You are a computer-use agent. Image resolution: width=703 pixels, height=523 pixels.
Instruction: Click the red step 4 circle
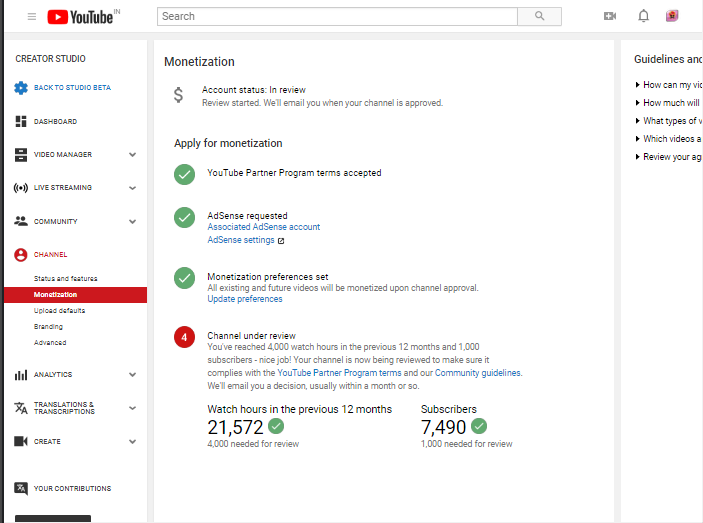click(184, 337)
